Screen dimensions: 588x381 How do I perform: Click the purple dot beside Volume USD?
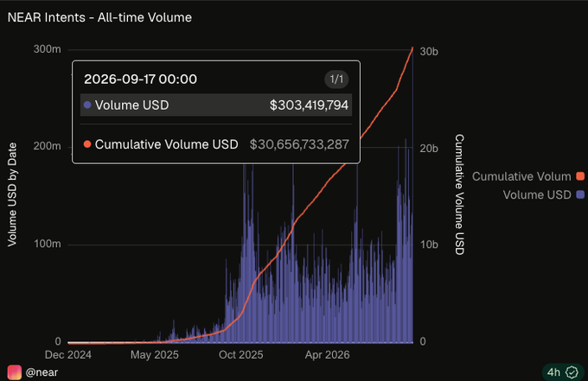(87, 105)
